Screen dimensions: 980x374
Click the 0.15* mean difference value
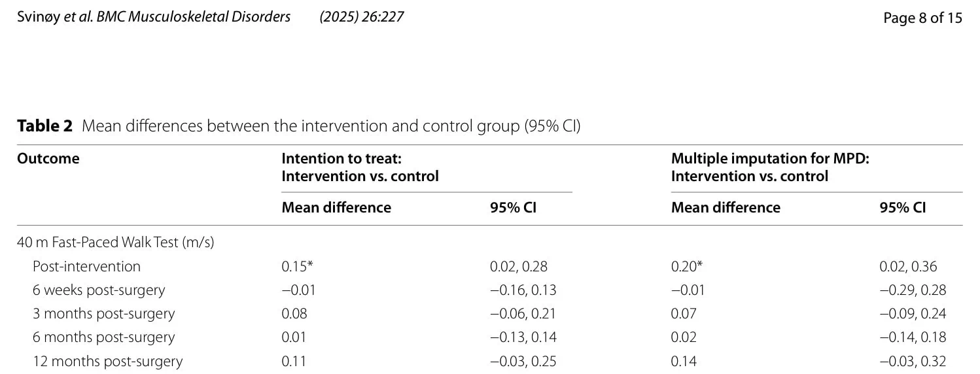coord(295,267)
